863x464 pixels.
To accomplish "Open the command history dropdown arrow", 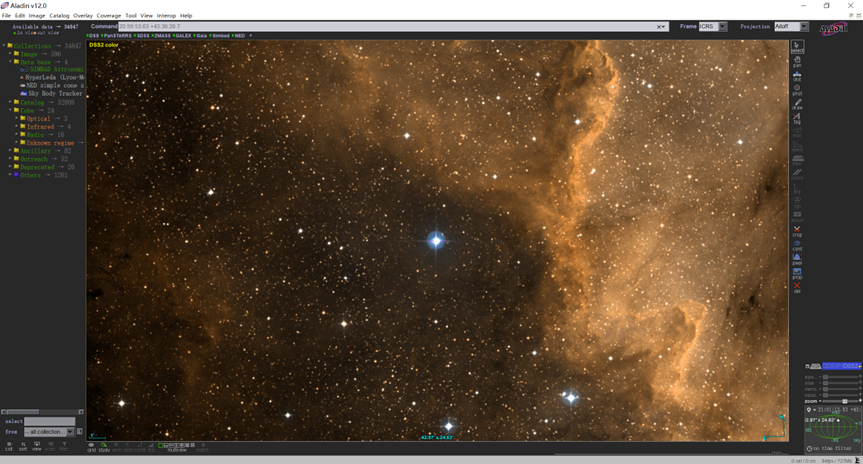I will click(x=664, y=26).
